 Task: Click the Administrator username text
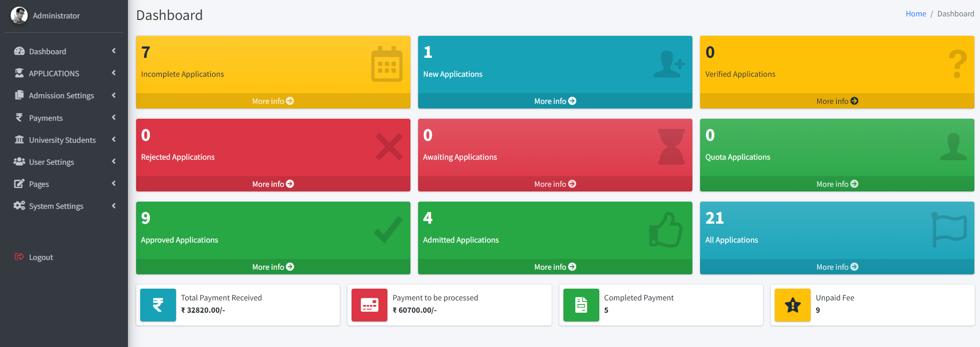[x=56, y=16]
